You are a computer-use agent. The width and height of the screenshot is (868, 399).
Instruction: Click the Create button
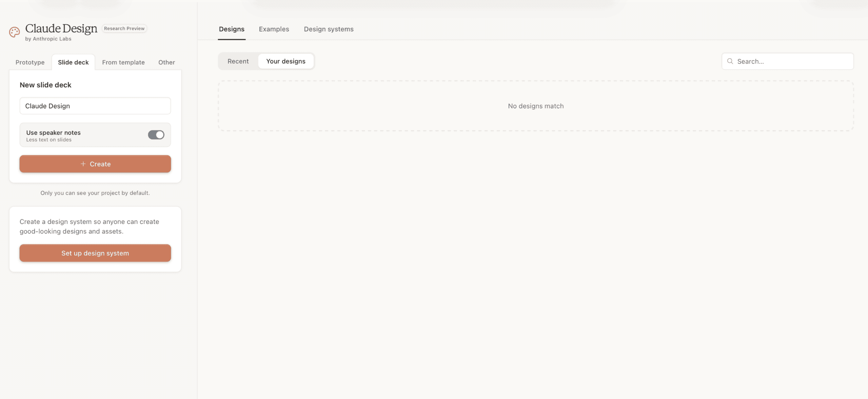pyautogui.click(x=95, y=164)
